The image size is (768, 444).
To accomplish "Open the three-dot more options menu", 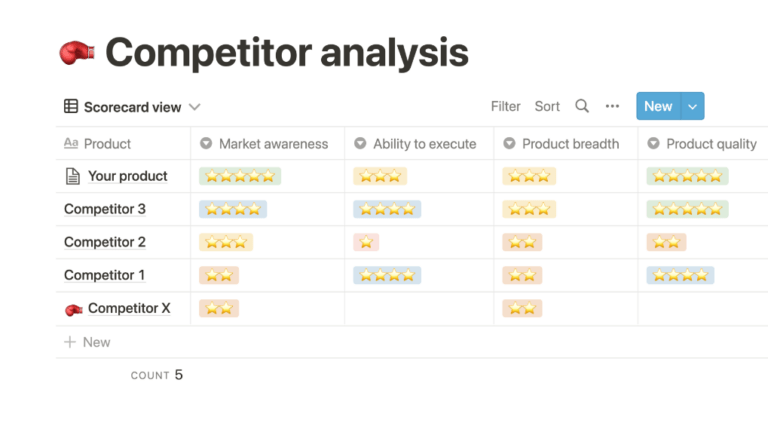I will pos(613,106).
